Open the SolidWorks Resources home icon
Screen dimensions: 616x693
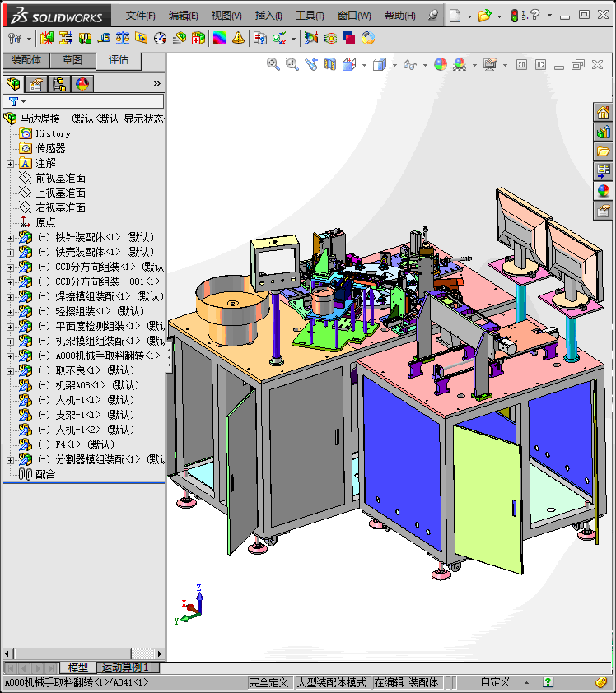(x=603, y=112)
